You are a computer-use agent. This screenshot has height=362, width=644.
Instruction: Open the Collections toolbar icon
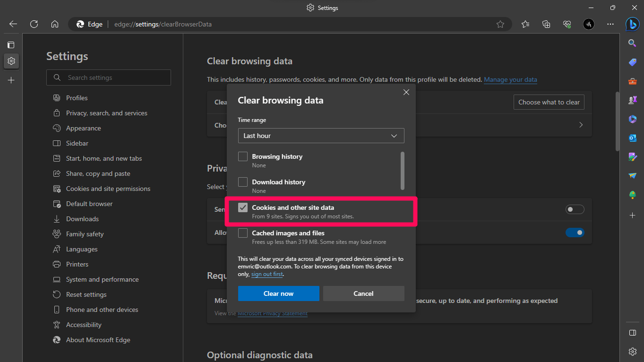tap(546, 24)
